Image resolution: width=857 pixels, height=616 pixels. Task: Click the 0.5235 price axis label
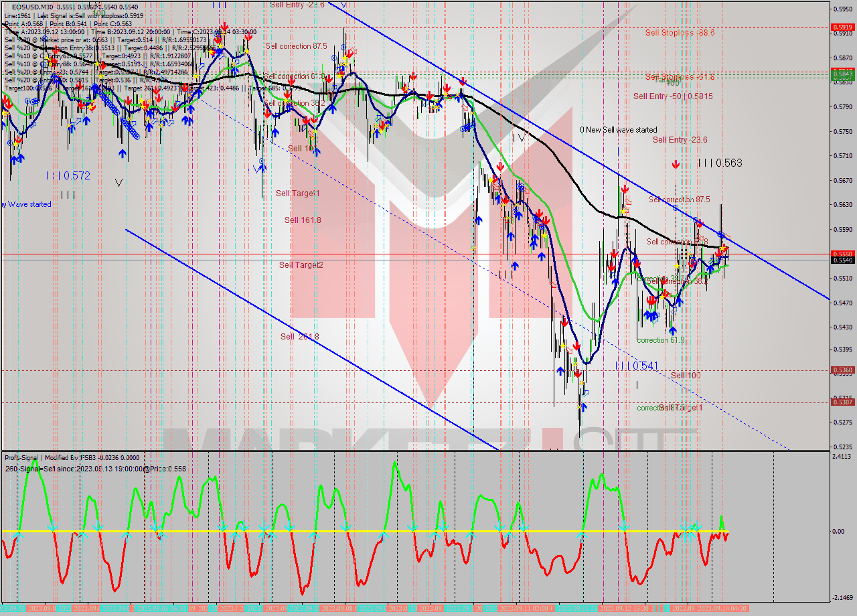[x=842, y=447]
